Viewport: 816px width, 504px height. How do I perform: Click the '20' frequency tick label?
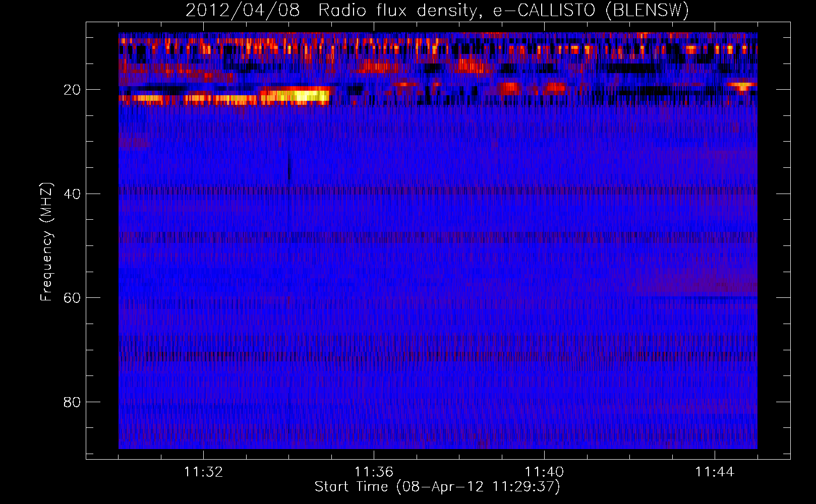pyautogui.click(x=73, y=90)
